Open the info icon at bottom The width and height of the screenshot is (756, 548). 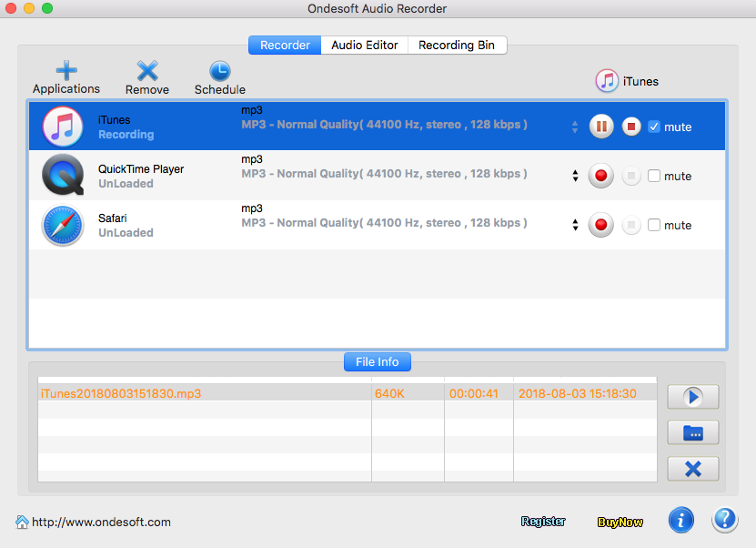(680, 520)
